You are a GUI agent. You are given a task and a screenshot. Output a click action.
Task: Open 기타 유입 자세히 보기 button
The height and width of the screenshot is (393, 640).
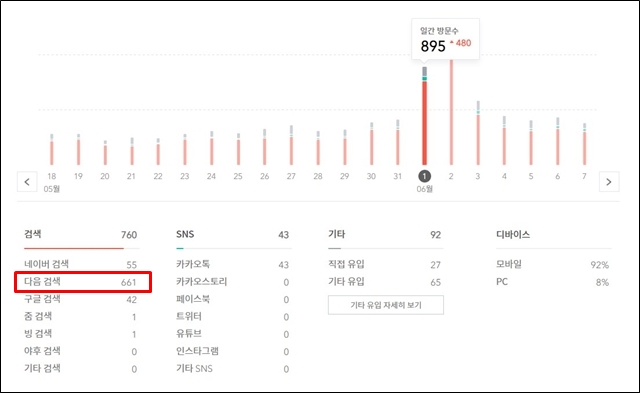coord(386,305)
